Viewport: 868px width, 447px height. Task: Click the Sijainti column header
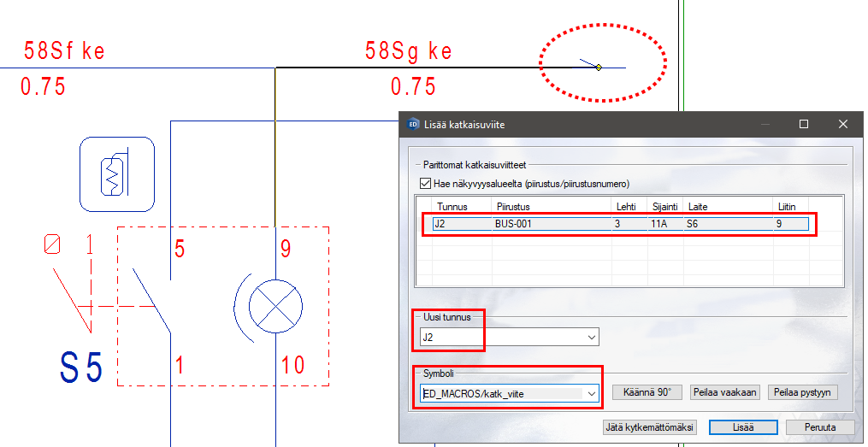(x=664, y=206)
